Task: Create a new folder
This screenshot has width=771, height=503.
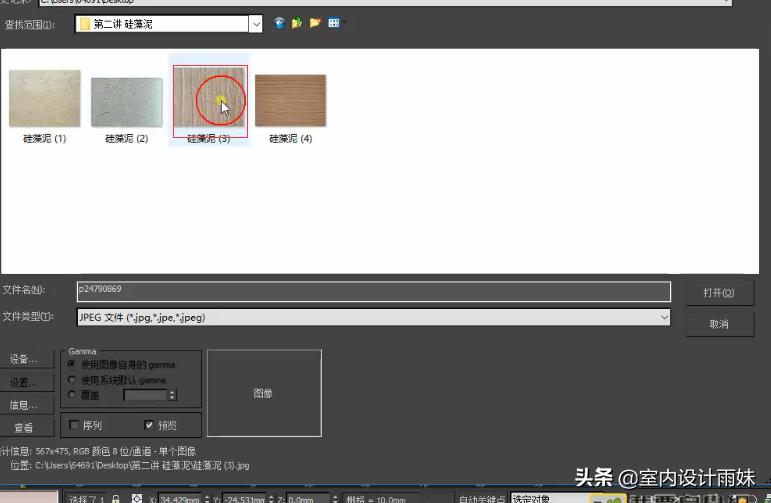Action: (315, 23)
